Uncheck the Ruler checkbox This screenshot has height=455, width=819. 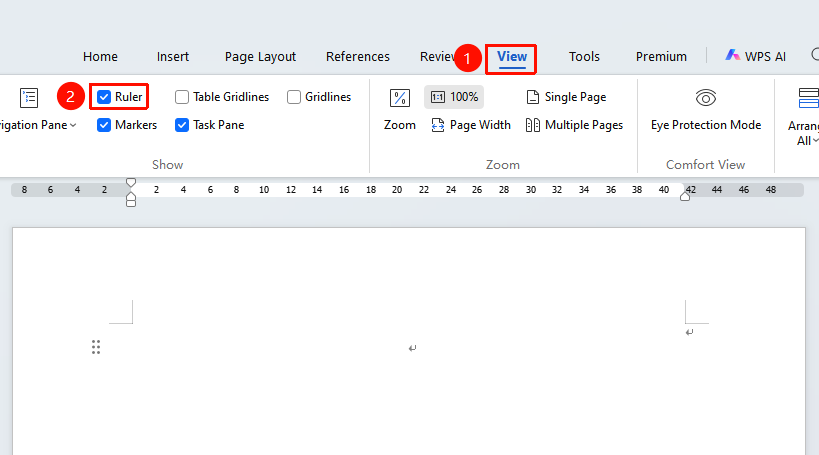tap(104, 97)
